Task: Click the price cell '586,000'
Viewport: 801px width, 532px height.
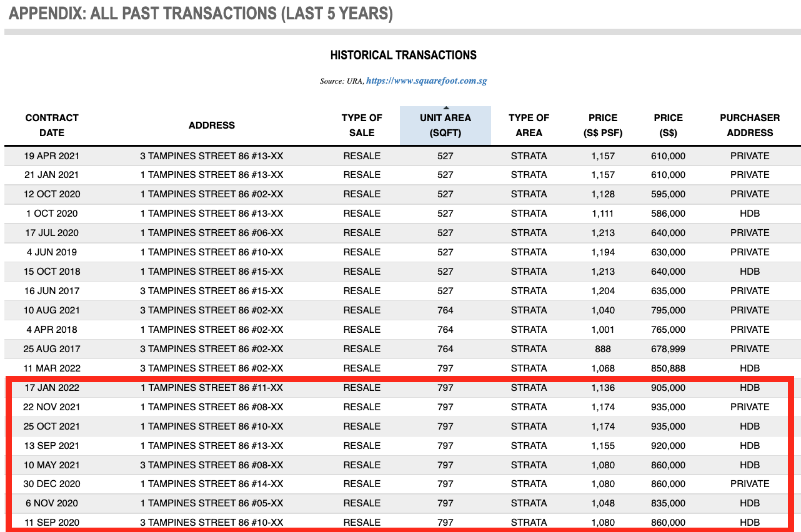Action: tap(668, 214)
